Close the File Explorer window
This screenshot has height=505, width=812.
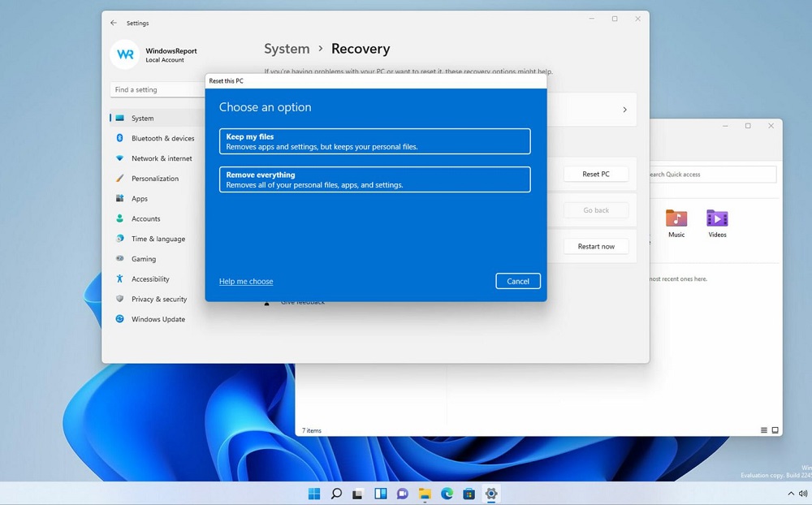(771, 126)
